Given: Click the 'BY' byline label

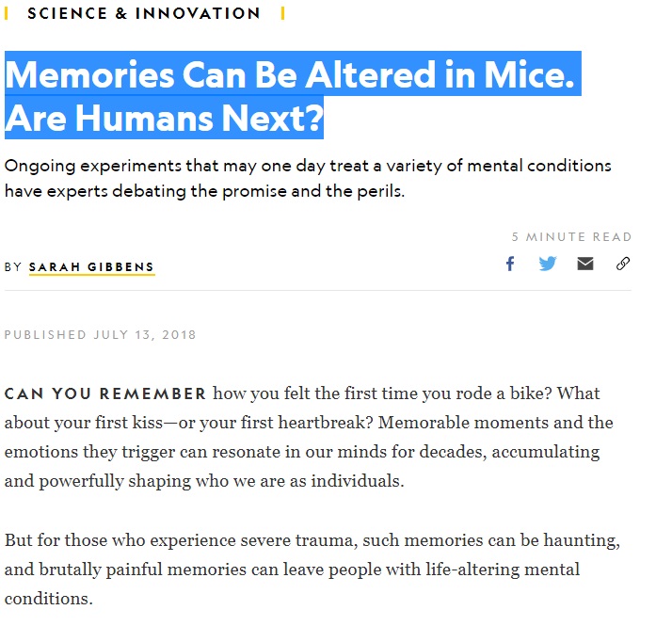Looking at the screenshot, I should pos(13,267).
